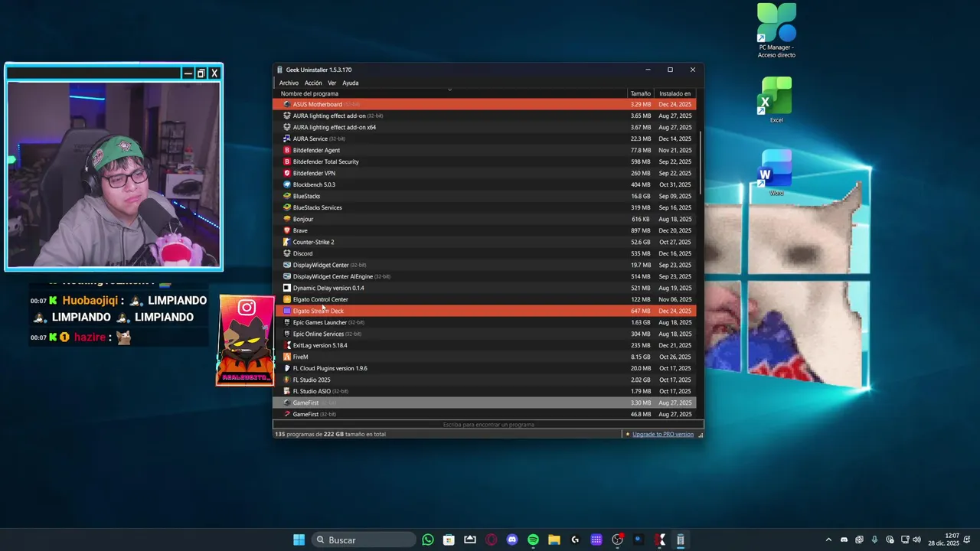Select the AURA lighting effect add-on x64 row
The height and width of the screenshot is (551, 980).
485,127
